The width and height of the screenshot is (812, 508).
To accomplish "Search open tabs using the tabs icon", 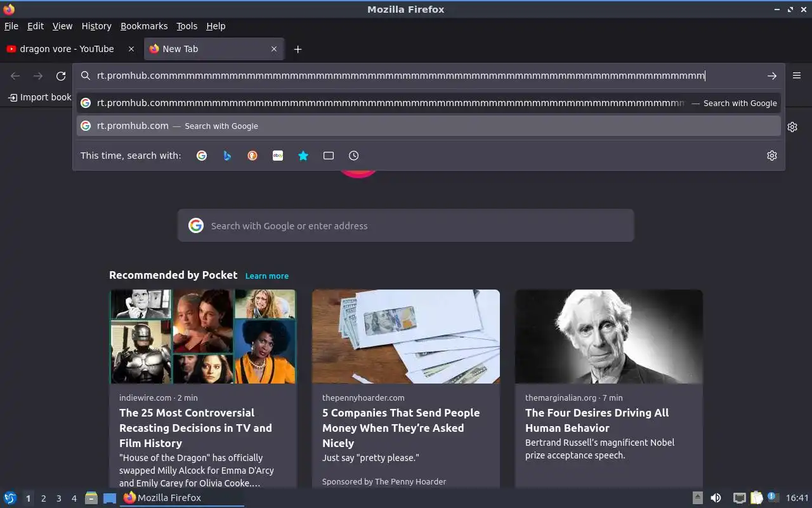I will [329, 156].
